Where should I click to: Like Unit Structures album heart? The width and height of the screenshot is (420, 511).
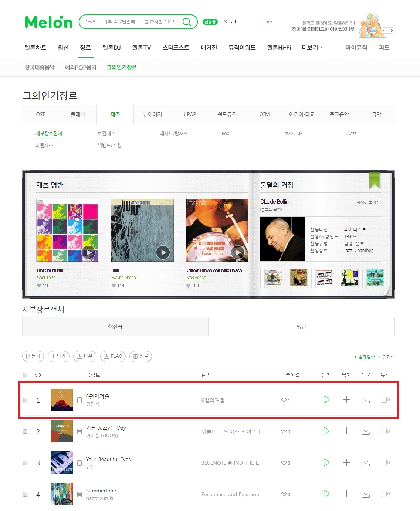point(39,286)
